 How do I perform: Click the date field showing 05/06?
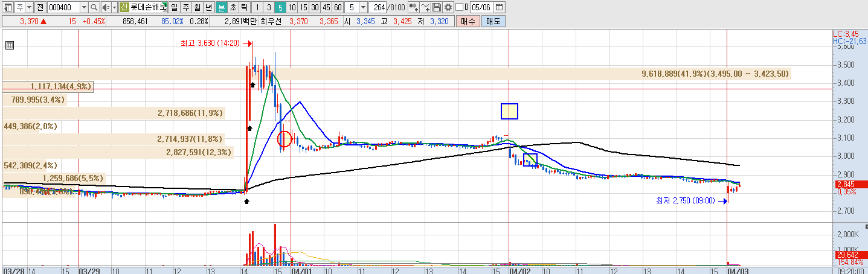tap(481, 7)
